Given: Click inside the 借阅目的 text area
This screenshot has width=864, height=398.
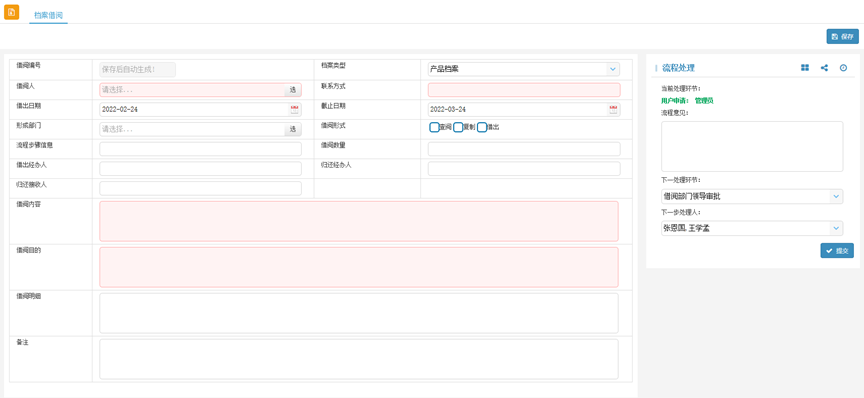Looking at the screenshot, I should (x=359, y=267).
